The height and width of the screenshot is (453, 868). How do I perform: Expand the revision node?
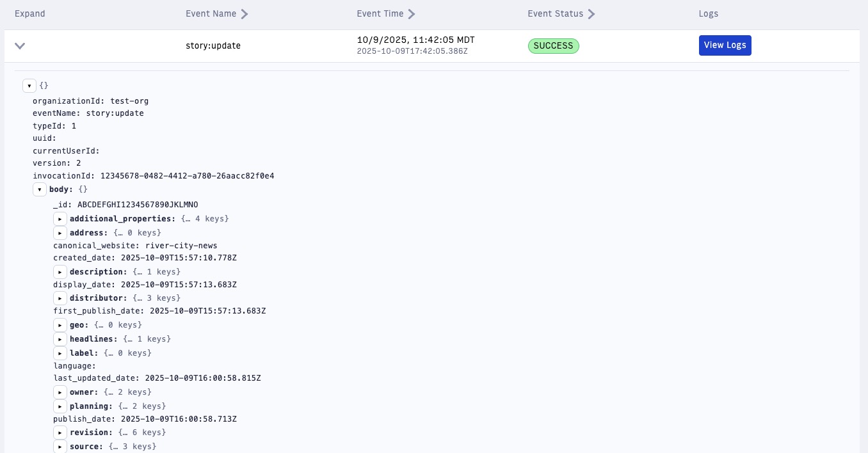(x=60, y=433)
